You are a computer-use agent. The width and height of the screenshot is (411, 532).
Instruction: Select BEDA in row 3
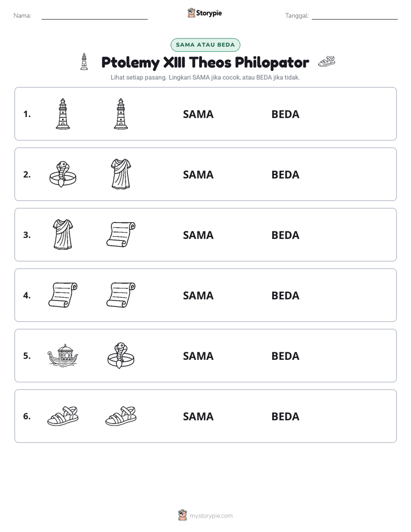[285, 235]
